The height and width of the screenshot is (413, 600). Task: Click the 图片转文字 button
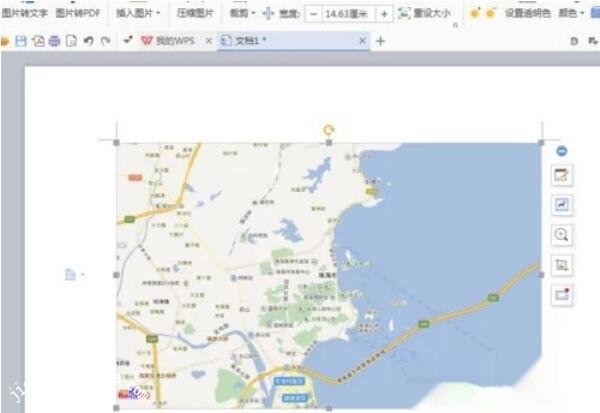tap(25, 14)
